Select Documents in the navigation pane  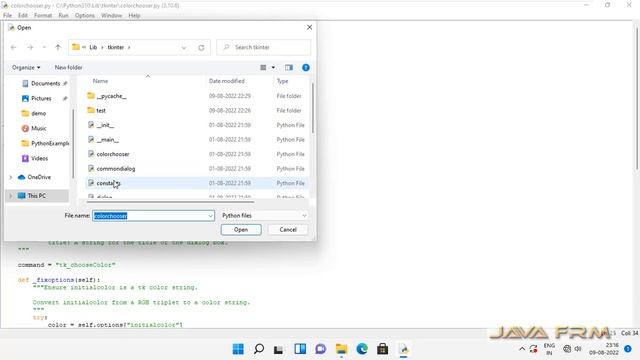(x=44, y=83)
